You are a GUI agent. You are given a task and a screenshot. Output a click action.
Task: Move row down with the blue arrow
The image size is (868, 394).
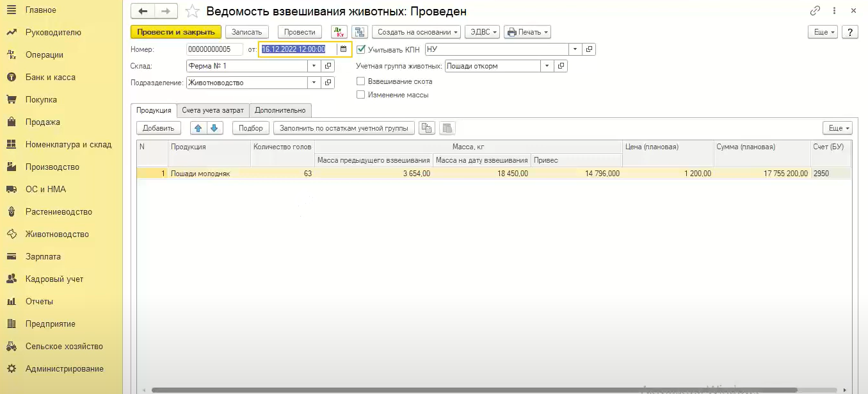coord(214,128)
